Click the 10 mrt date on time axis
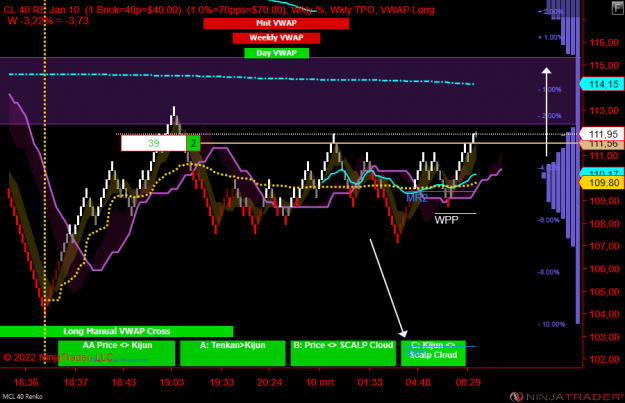The width and height of the screenshot is (625, 403). pos(319,383)
